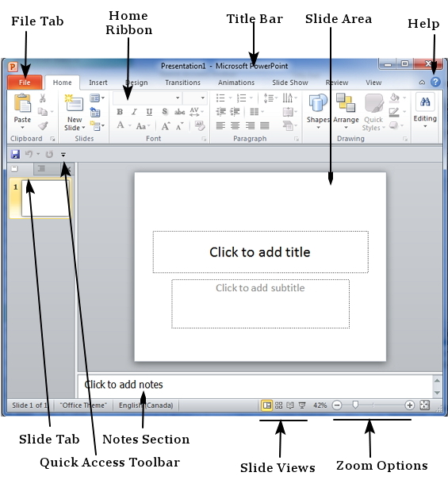Toggle Center text alignment

click(x=235, y=125)
